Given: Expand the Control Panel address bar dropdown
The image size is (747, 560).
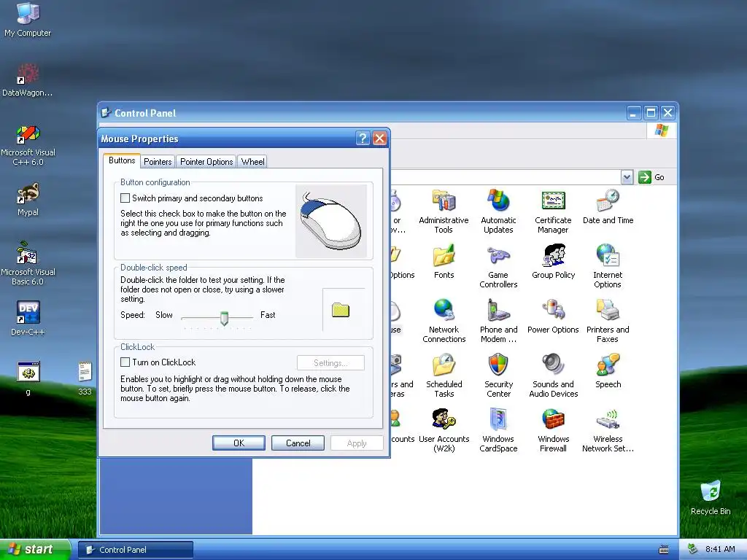Looking at the screenshot, I should point(627,177).
